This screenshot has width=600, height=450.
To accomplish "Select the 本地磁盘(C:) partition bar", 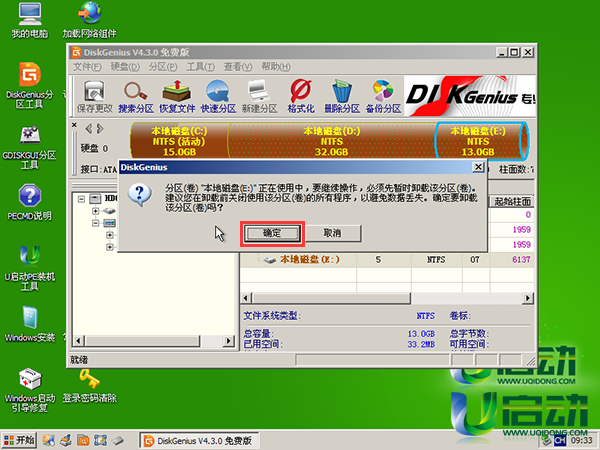I will coord(179,141).
